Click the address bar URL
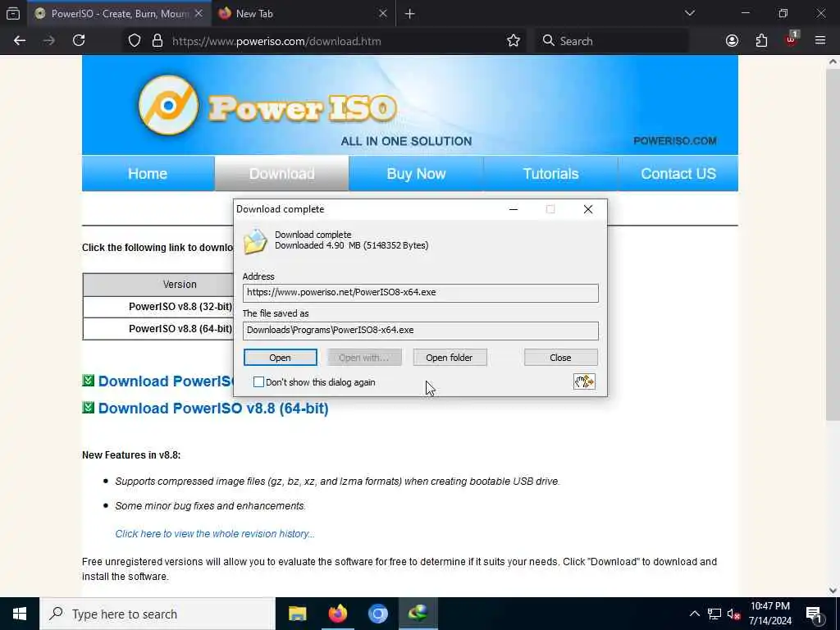Viewport: 840px width, 630px height. 276,41
